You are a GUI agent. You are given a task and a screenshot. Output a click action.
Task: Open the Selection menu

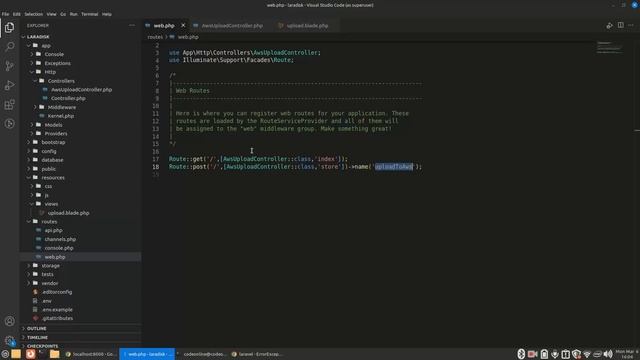coord(33,14)
